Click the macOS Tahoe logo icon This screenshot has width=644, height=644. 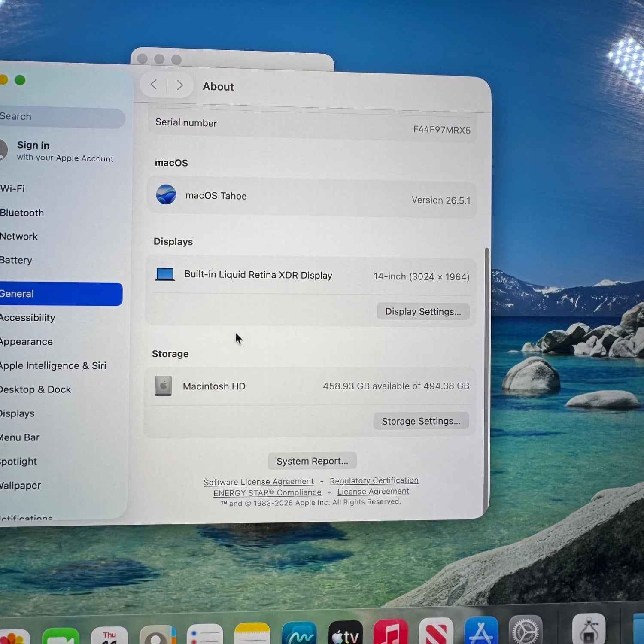[x=166, y=194]
